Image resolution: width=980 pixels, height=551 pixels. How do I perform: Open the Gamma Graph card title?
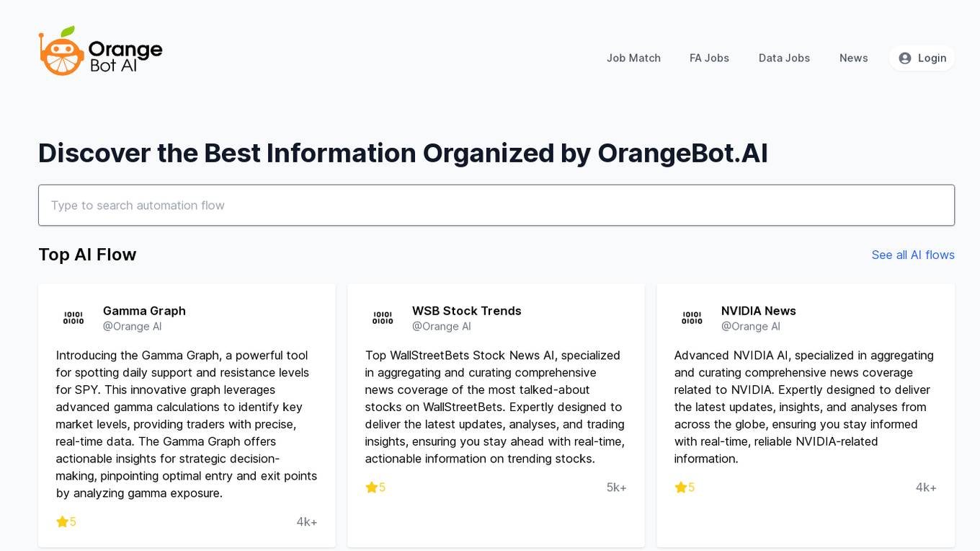click(144, 311)
